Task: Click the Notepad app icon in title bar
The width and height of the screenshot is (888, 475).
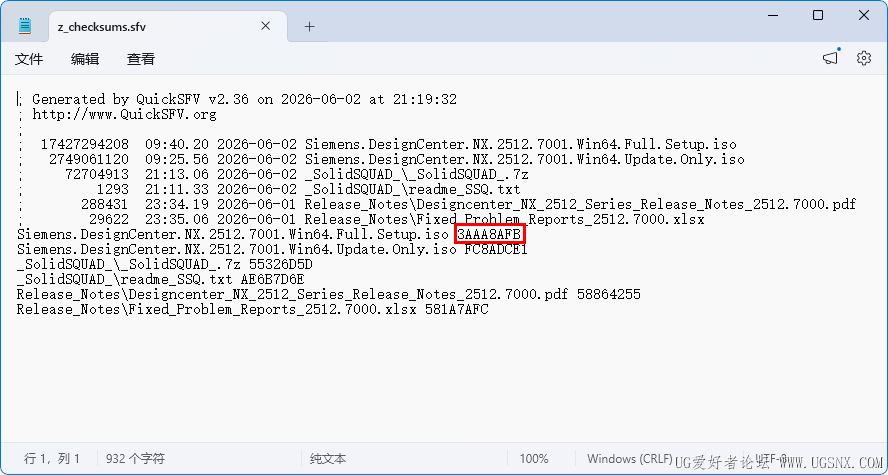Action: [x=25, y=26]
